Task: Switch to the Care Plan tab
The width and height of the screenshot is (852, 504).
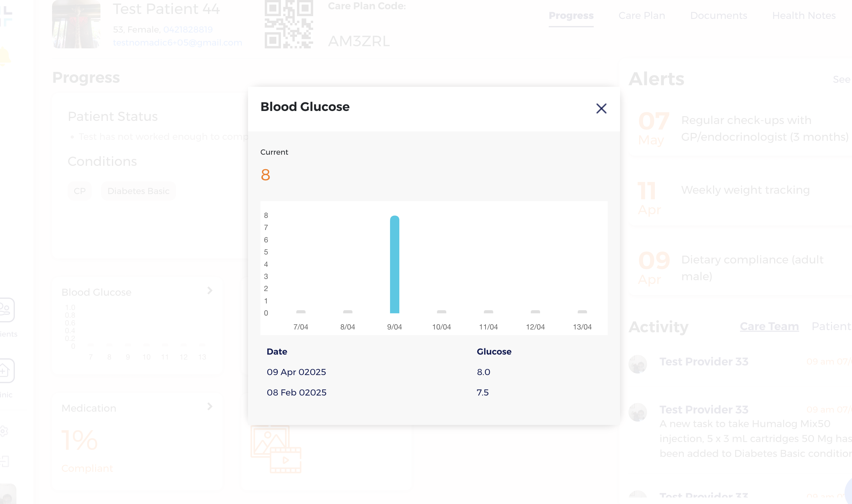Action: click(x=641, y=15)
